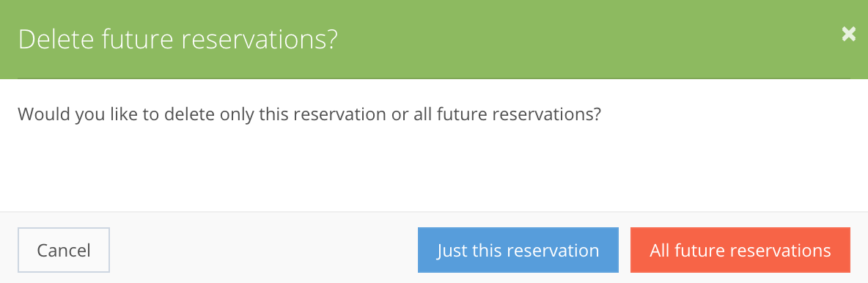Screen dimensions: 868x283
Task: Click the 'Delete future reservations?' title
Action: (x=177, y=40)
